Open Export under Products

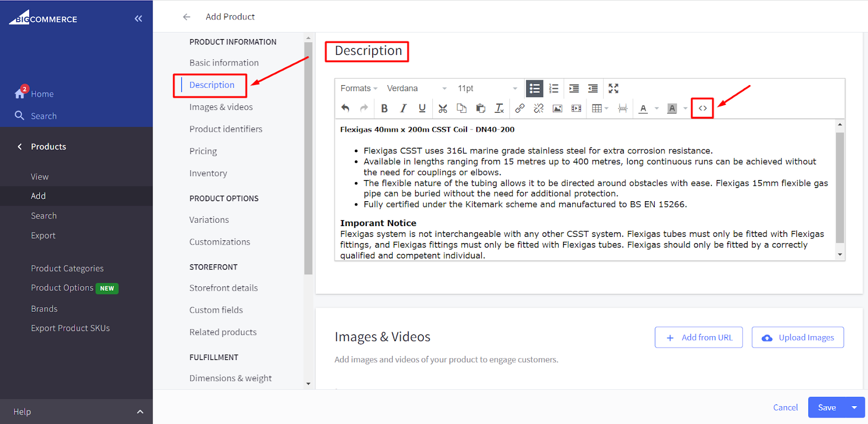point(43,236)
